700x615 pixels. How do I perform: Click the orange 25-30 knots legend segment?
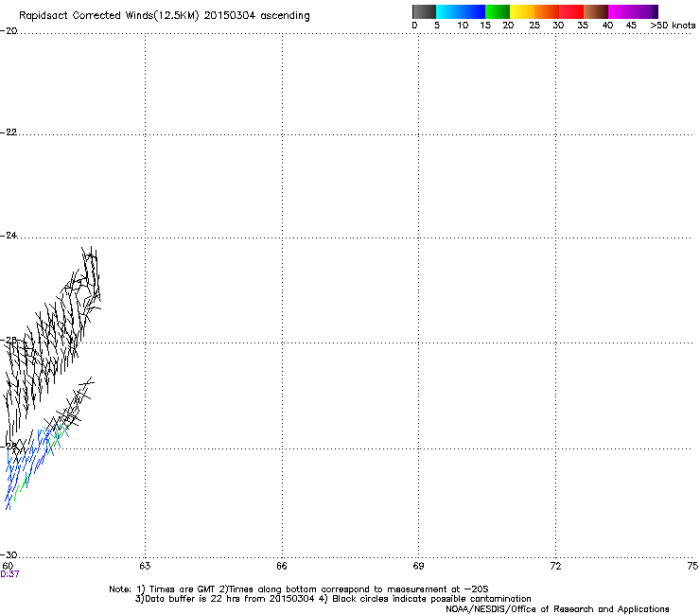pos(547,11)
